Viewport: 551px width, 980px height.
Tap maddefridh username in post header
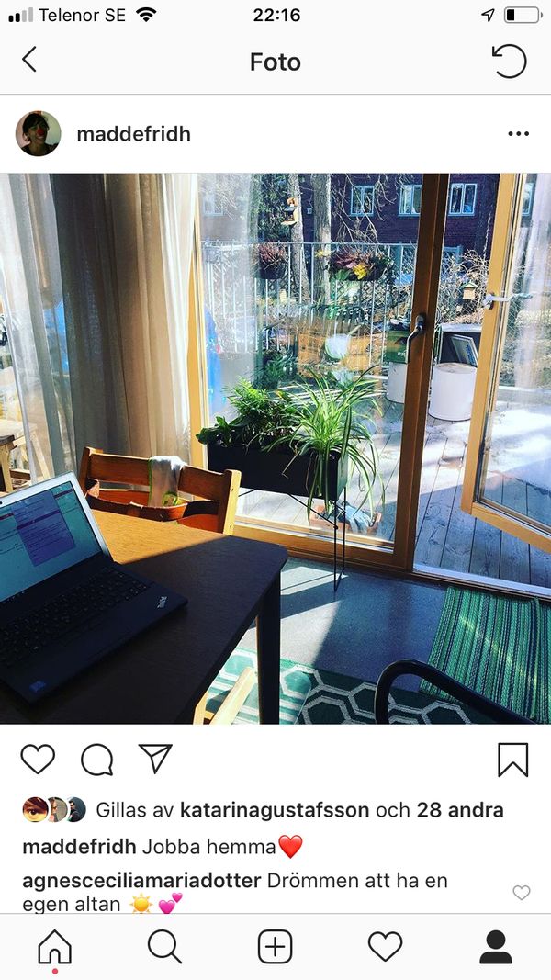click(x=134, y=134)
